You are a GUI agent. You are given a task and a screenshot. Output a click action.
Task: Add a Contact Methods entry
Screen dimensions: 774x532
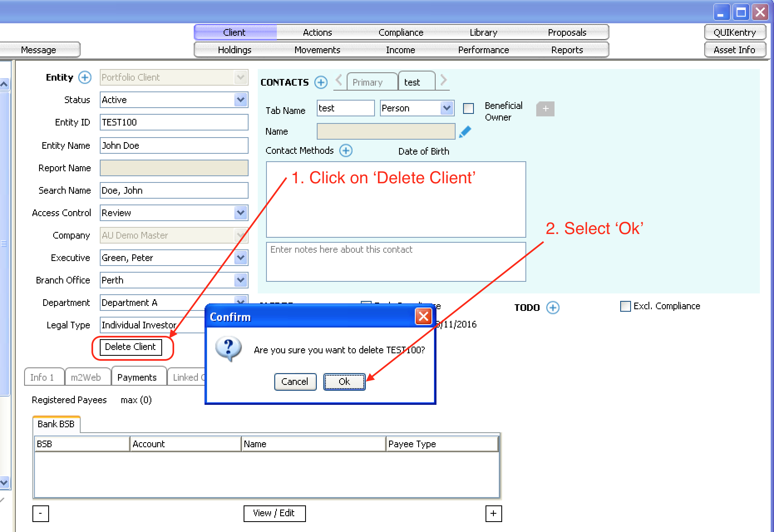[345, 150]
